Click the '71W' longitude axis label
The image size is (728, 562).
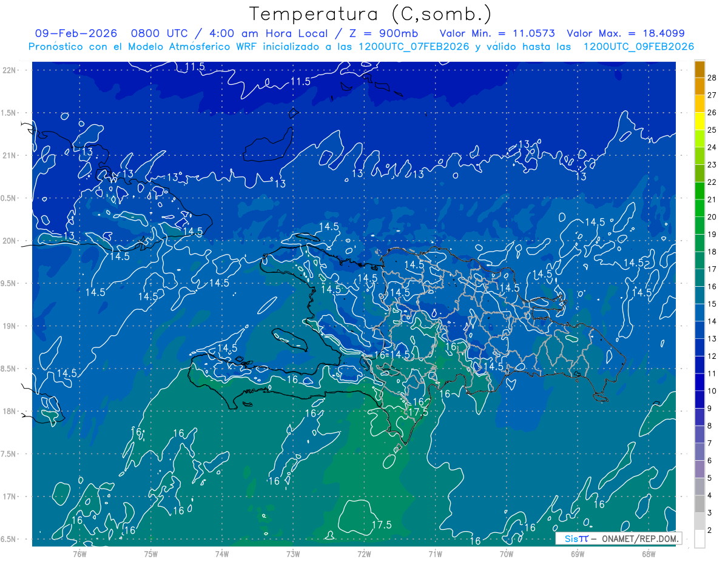pyautogui.click(x=435, y=554)
